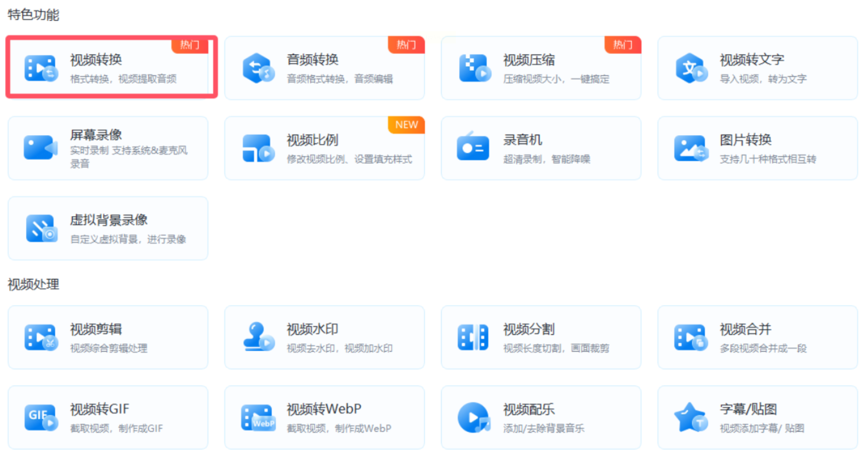Select the 图片转换 image convert icon
The width and height of the screenshot is (868, 460).
coord(691,148)
